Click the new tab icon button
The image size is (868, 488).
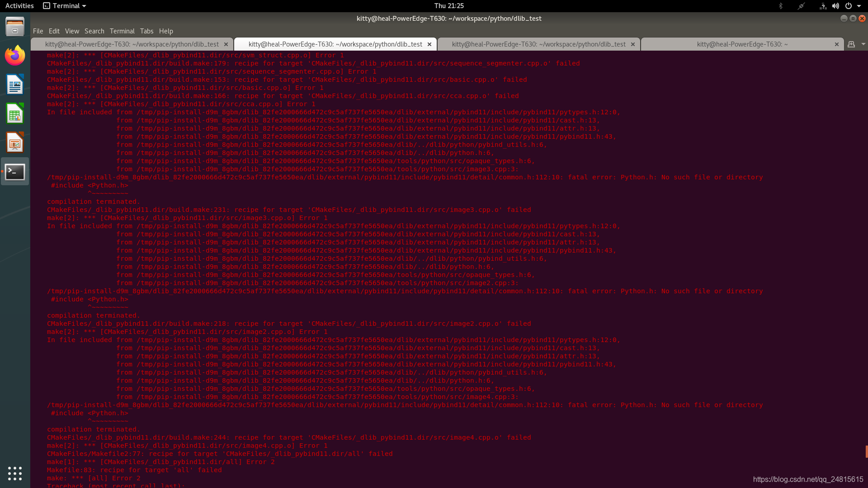[x=851, y=44]
